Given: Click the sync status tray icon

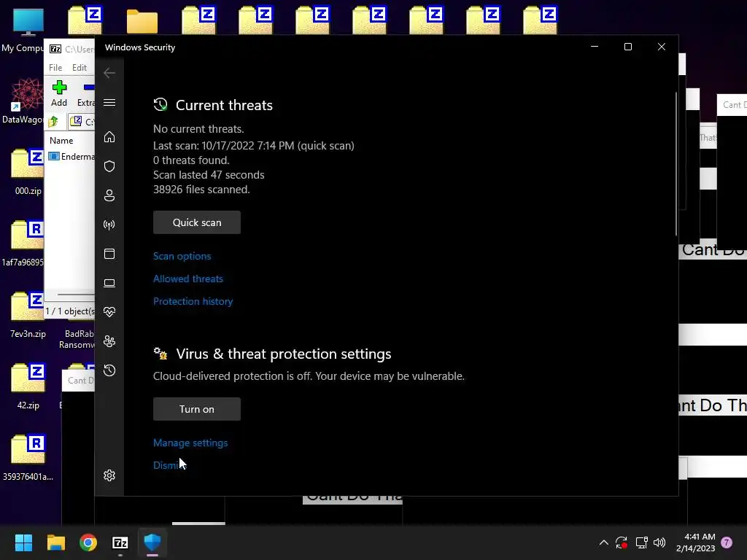Looking at the screenshot, I should click(x=622, y=542).
